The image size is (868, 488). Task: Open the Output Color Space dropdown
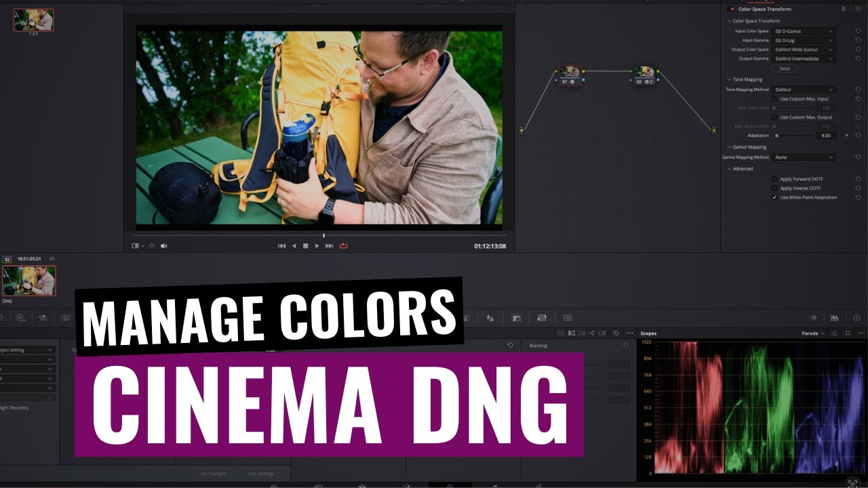[804, 49]
